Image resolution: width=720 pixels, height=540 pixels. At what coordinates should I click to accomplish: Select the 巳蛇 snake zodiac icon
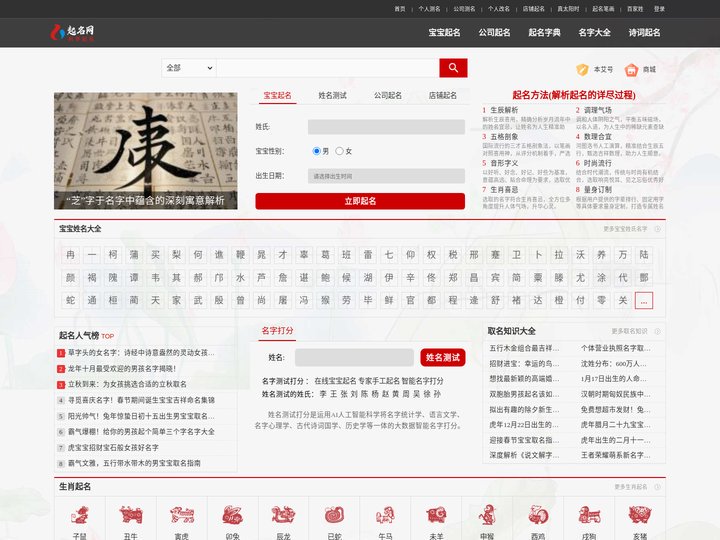[334, 515]
